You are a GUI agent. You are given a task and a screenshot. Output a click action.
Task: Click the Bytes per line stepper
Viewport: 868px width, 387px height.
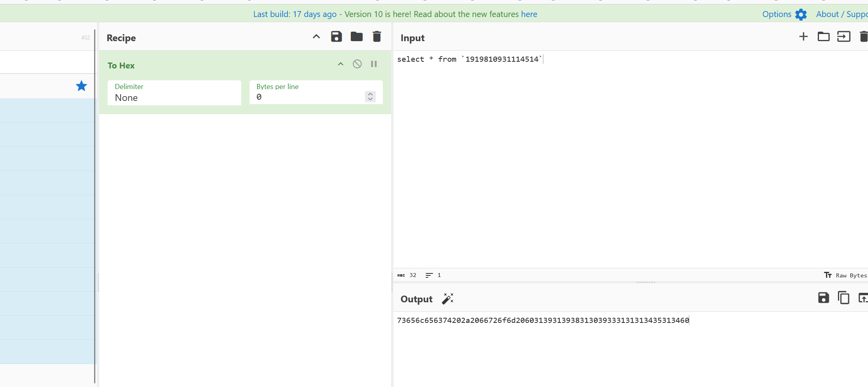click(370, 97)
